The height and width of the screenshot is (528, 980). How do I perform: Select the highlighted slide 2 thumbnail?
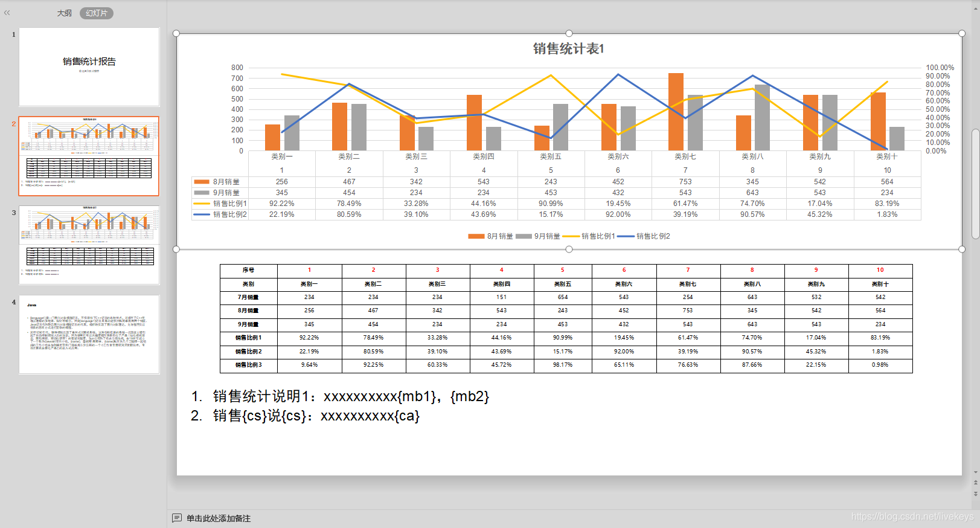89,156
